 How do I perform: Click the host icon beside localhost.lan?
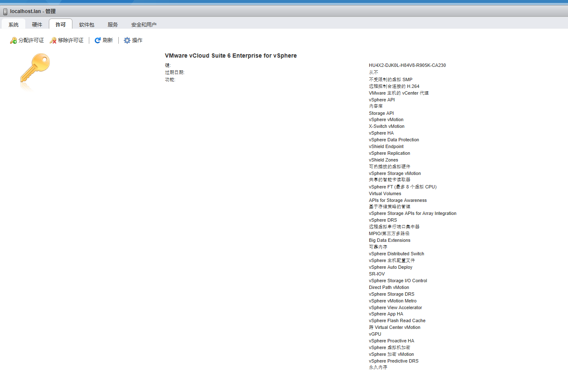click(5, 11)
